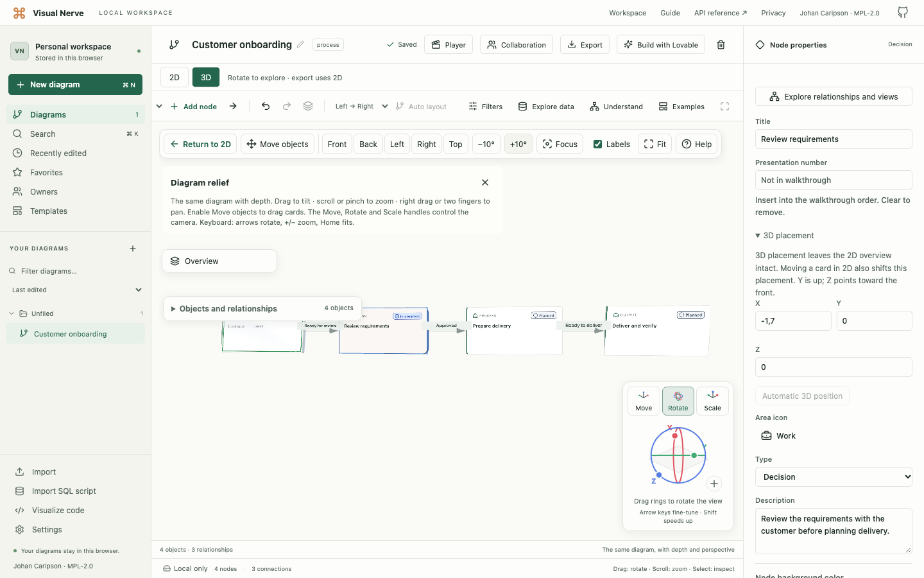Click New diagram button
Viewport: 924px width, 578px height.
(x=75, y=85)
